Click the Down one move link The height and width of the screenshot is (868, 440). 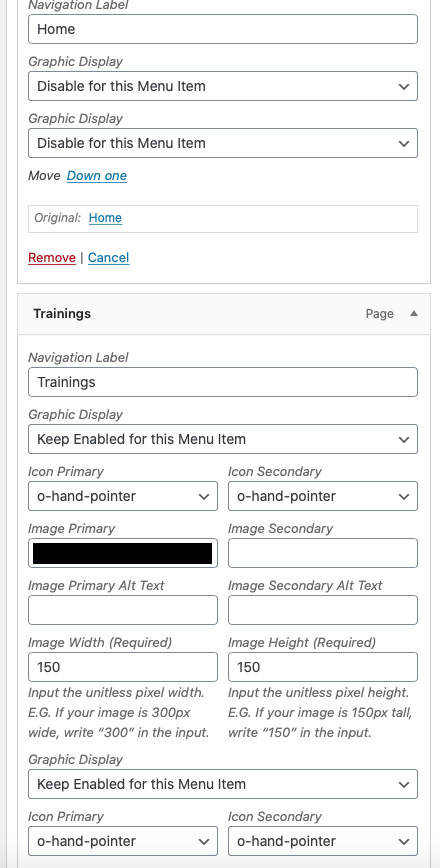97,175
